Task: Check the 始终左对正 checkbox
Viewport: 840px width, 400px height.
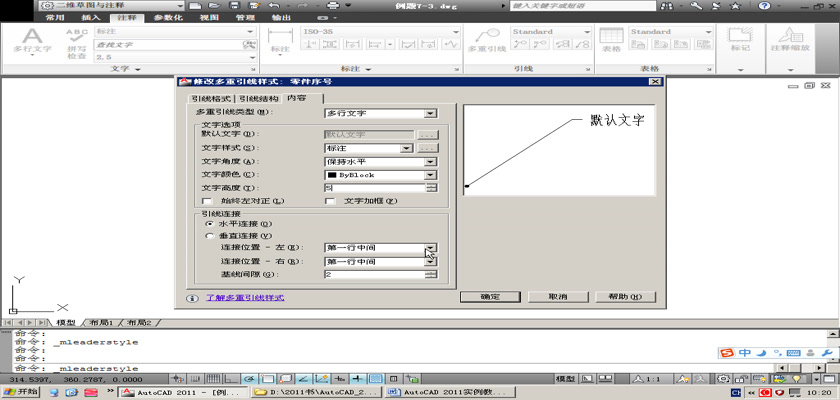Action: (x=207, y=201)
